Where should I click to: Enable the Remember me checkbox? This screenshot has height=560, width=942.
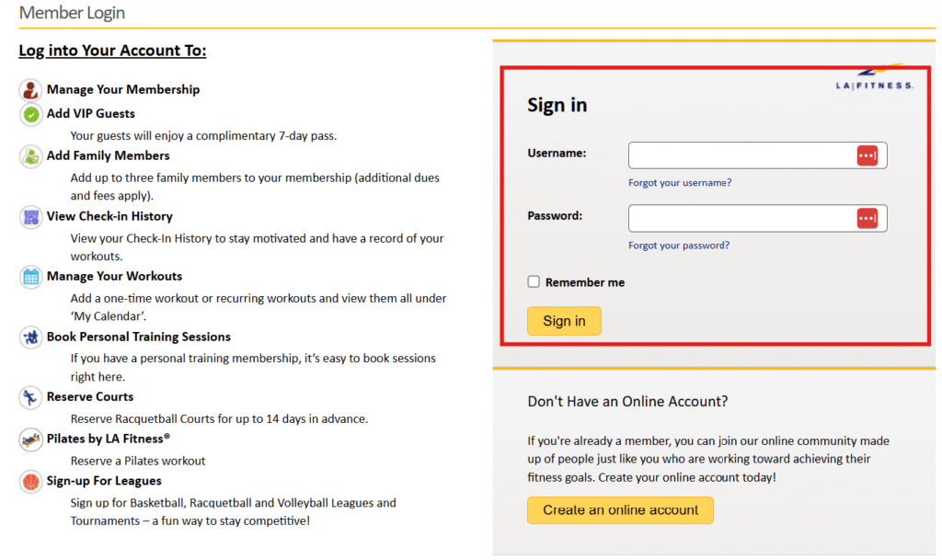(534, 282)
